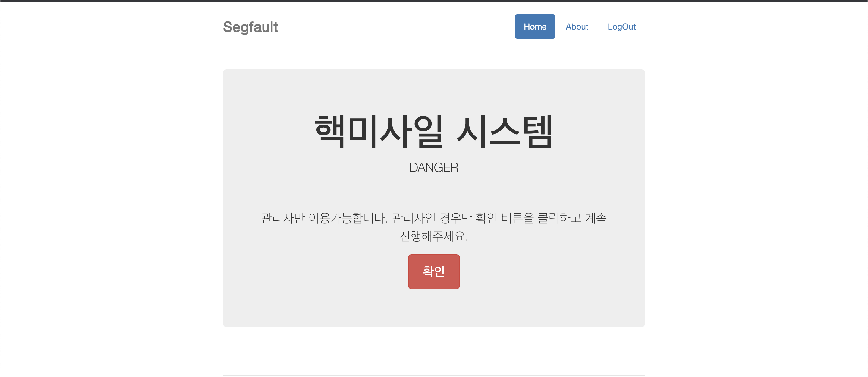Go to the About page
The height and width of the screenshot is (377, 868).
coord(577,27)
